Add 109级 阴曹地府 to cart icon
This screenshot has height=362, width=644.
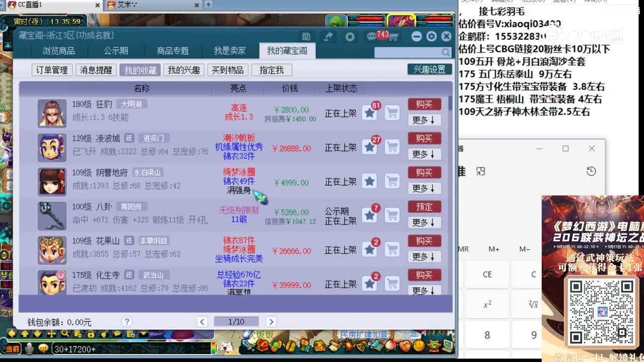coord(392,182)
